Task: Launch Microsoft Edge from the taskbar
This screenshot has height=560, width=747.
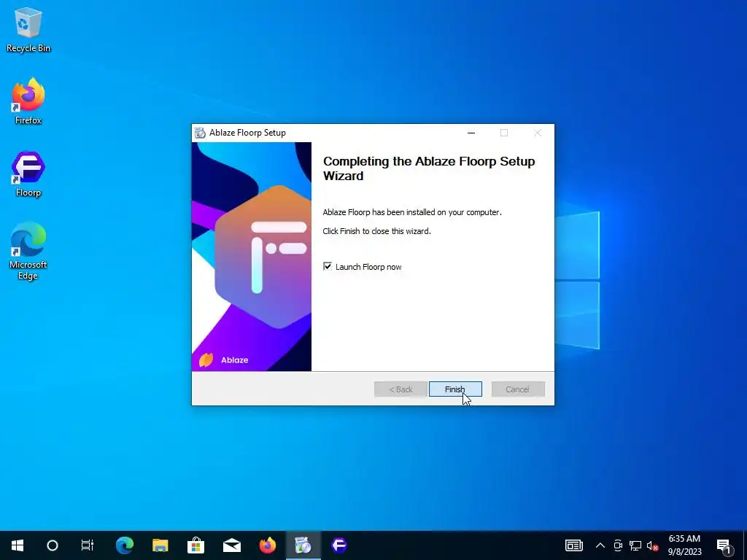Action: (x=124, y=545)
